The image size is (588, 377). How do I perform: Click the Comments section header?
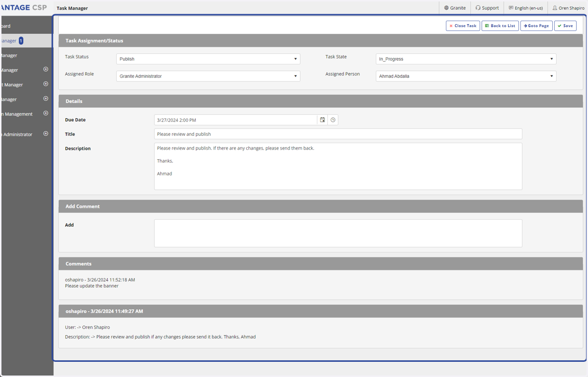click(320, 264)
